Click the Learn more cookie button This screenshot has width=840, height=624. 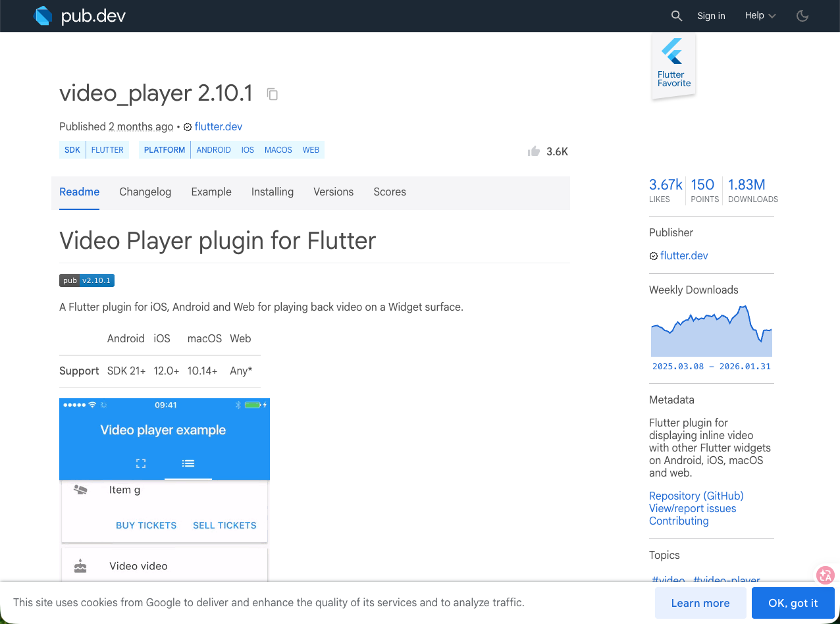[700, 603]
